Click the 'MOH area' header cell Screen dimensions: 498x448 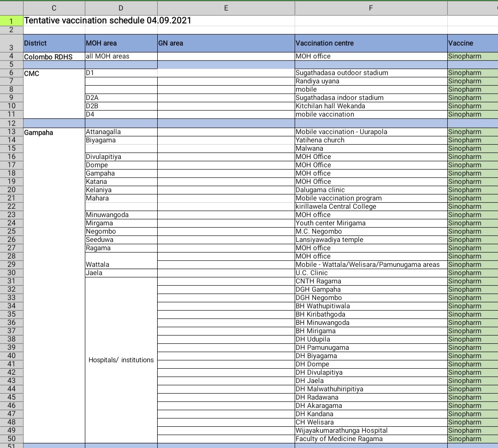click(121, 43)
